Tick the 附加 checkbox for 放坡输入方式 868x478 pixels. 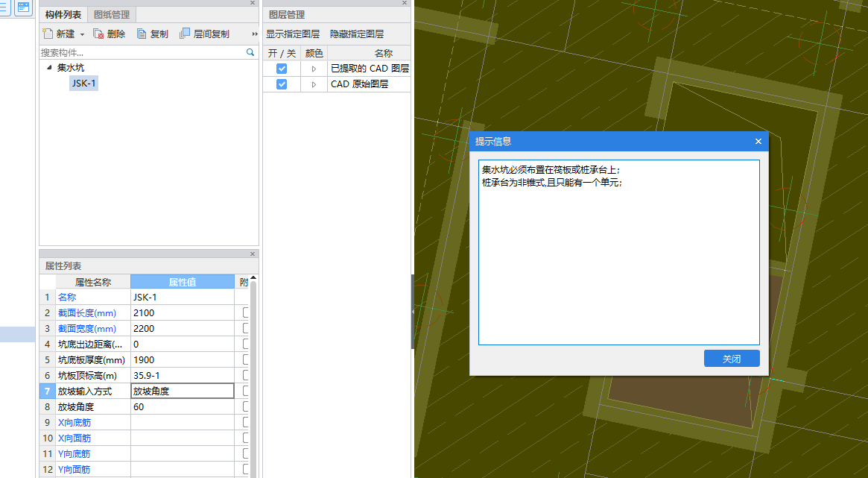pos(246,391)
